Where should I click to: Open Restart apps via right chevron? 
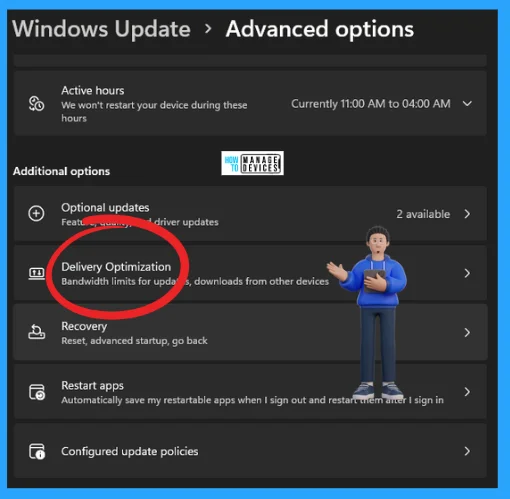pos(467,392)
